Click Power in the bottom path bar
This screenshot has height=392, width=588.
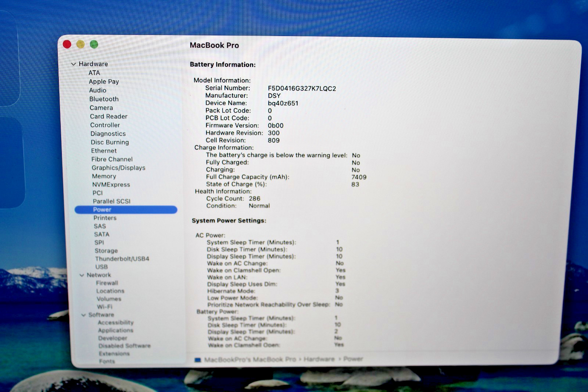353,359
